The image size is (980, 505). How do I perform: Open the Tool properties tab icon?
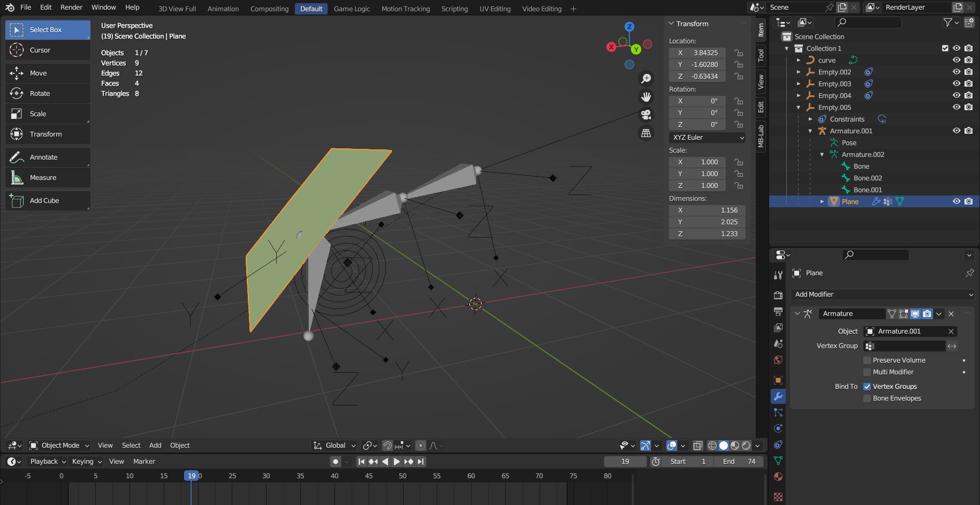coord(778,275)
